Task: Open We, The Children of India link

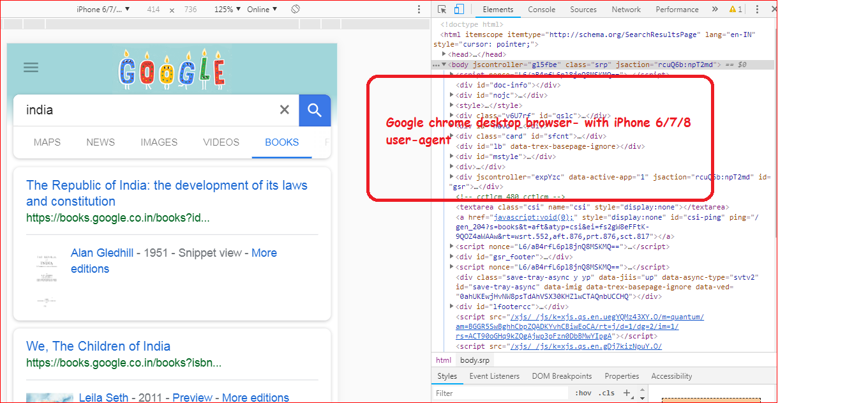Action: (98, 347)
